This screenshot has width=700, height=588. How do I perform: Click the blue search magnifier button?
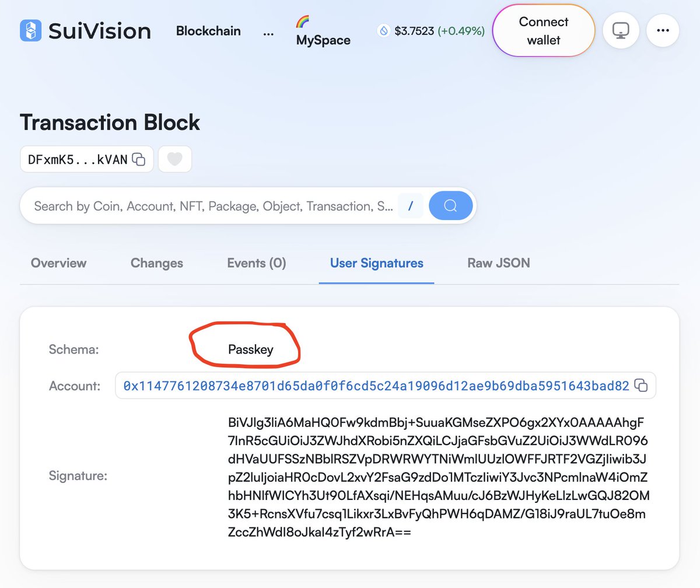[x=450, y=206]
